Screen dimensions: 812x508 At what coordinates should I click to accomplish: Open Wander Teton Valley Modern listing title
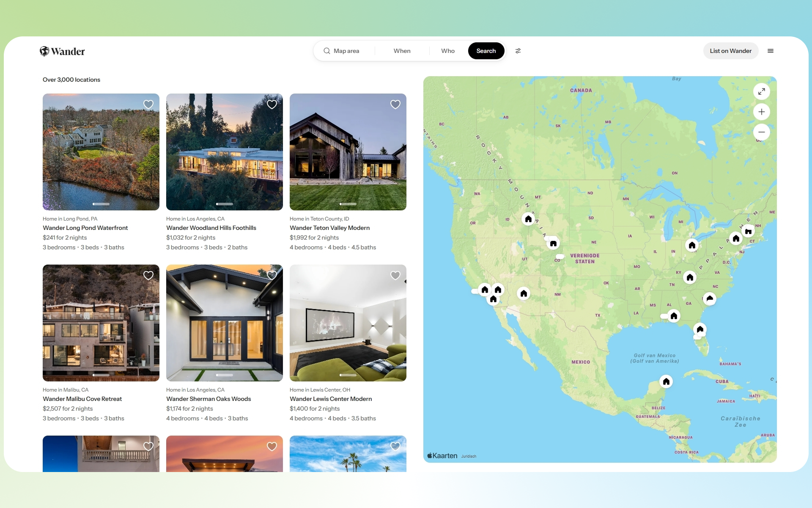(x=329, y=228)
